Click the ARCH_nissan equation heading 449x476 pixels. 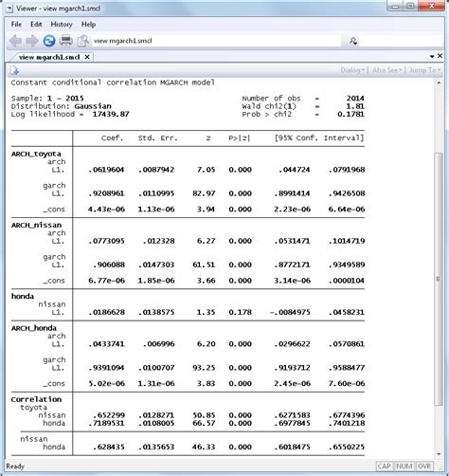(x=36, y=225)
